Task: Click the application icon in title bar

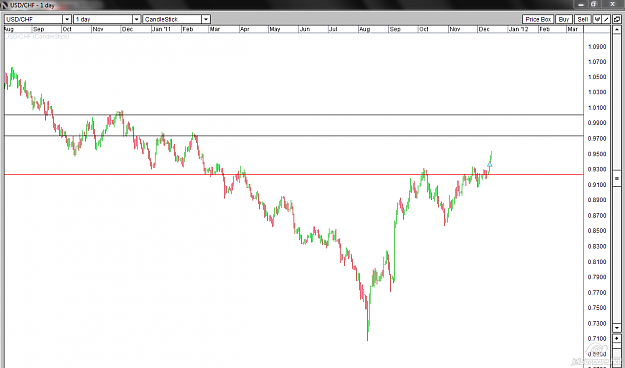Action: click(4, 5)
